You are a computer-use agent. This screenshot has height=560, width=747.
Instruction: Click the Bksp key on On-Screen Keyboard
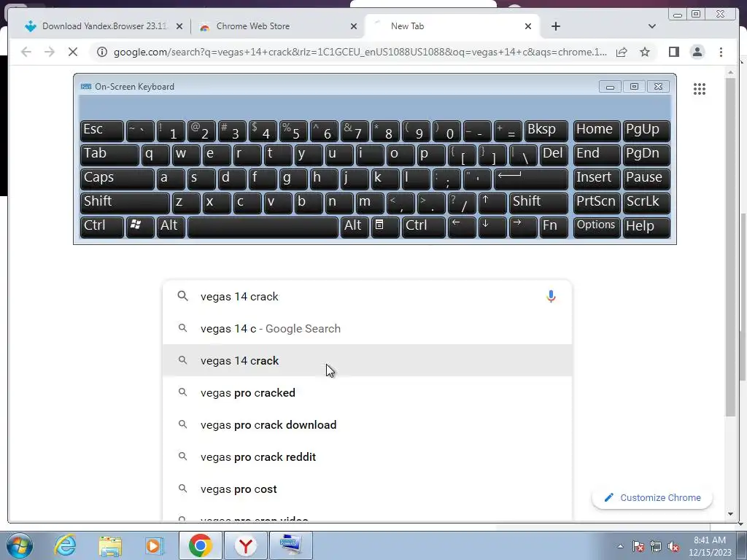click(x=546, y=131)
